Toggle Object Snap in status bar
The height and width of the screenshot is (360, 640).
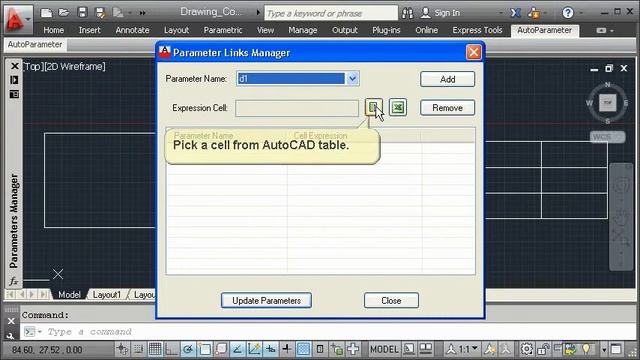tap(204, 349)
